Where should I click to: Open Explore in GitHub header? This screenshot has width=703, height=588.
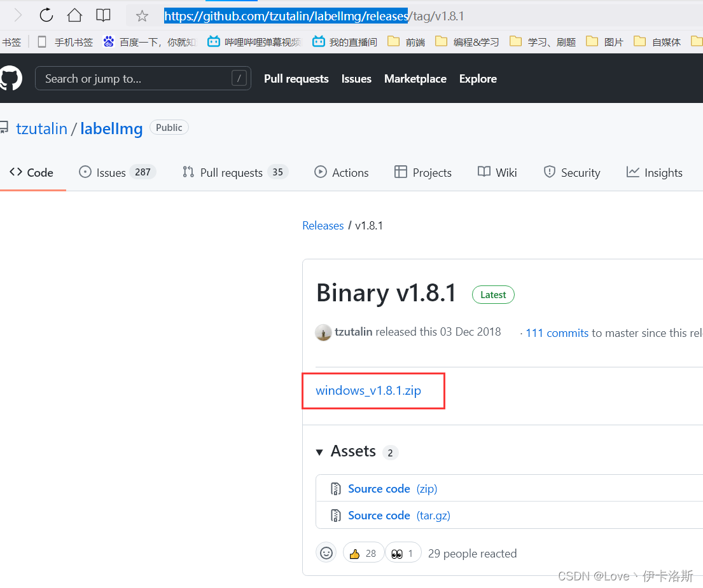(478, 79)
